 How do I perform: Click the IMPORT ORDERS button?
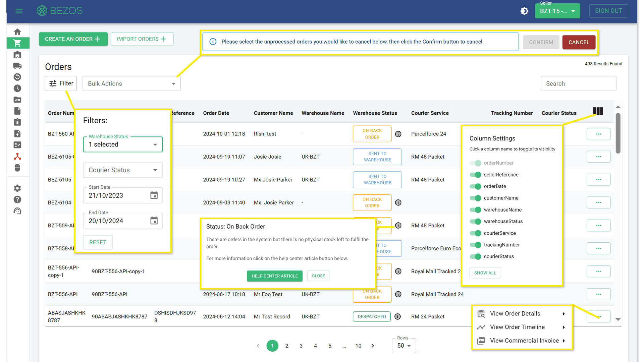click(x=142, y=39)
